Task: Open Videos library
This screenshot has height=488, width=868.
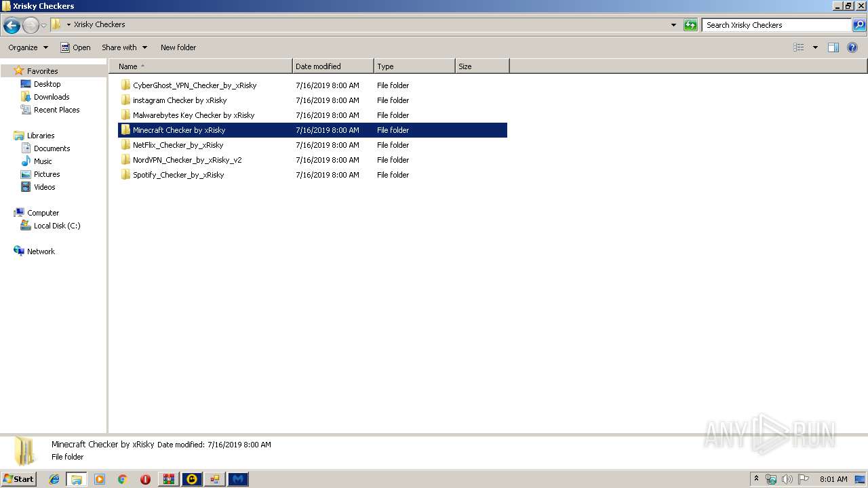Action: tap(44, 187)
